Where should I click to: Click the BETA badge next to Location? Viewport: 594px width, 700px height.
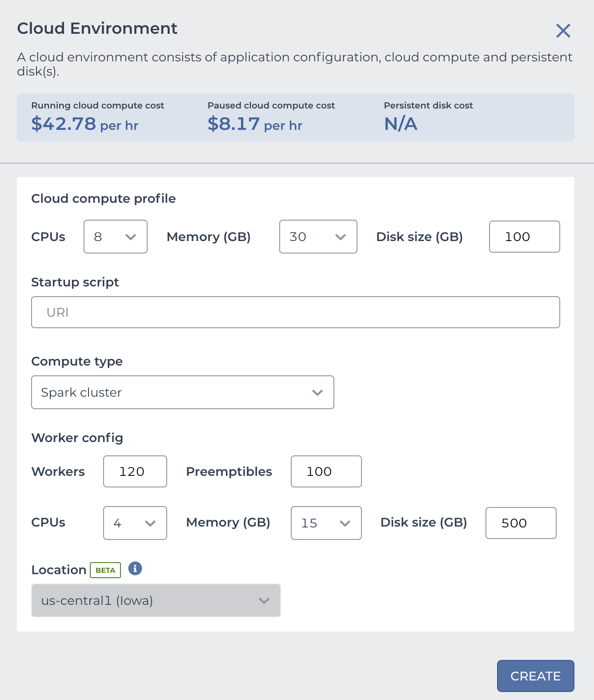coord(105,570)
